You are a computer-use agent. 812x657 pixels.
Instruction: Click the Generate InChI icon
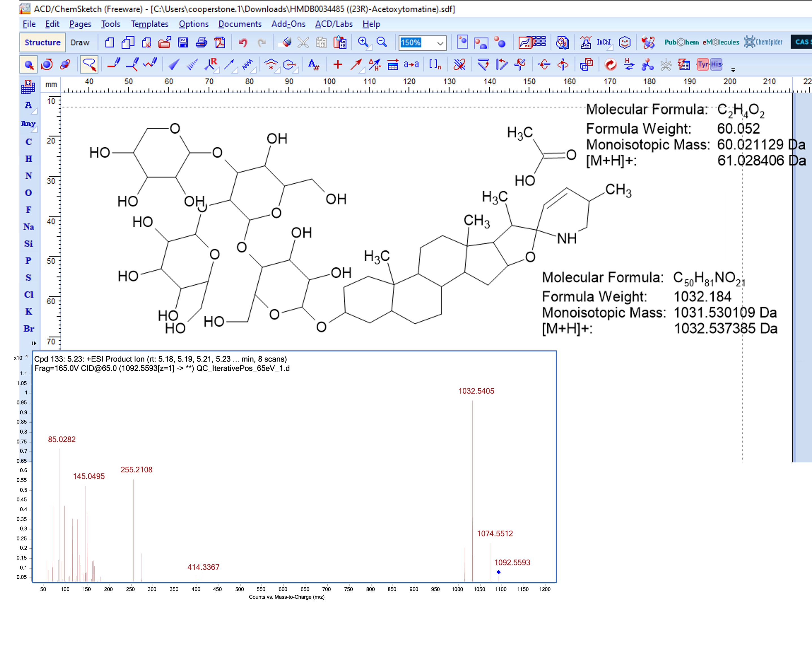(604, 42)
